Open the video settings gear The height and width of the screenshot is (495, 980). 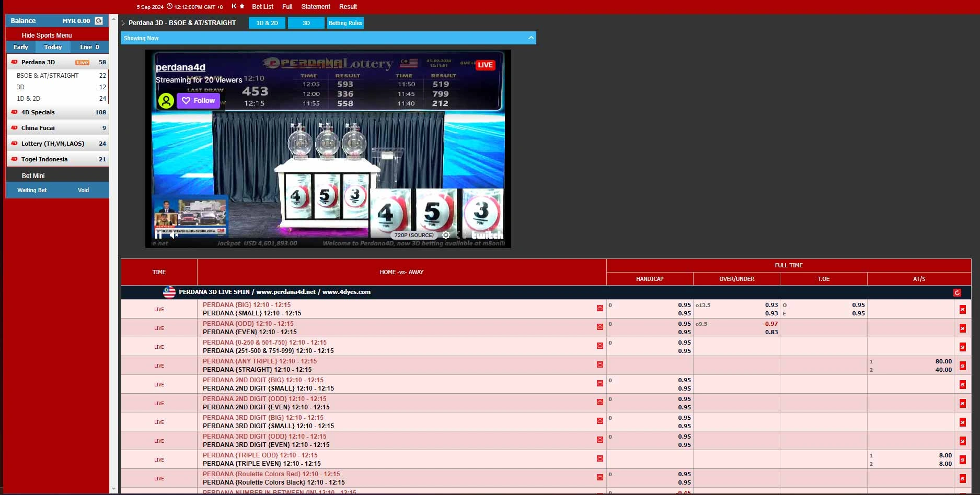(x=446, y=235)
